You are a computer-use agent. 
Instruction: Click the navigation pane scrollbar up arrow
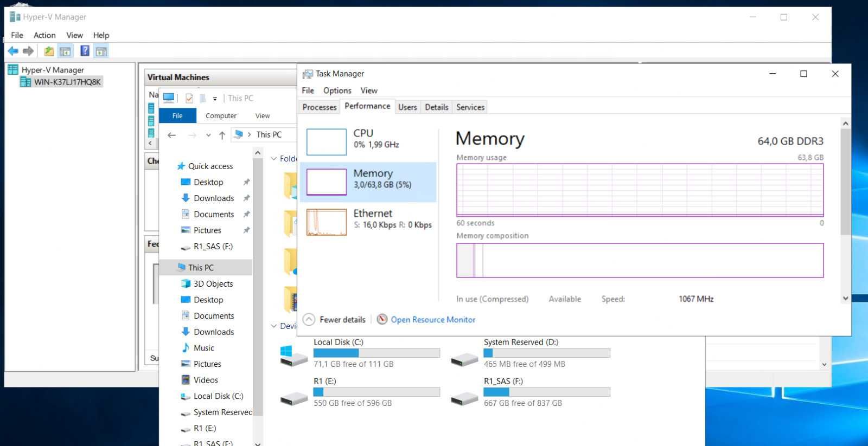(x=258, y=153)
